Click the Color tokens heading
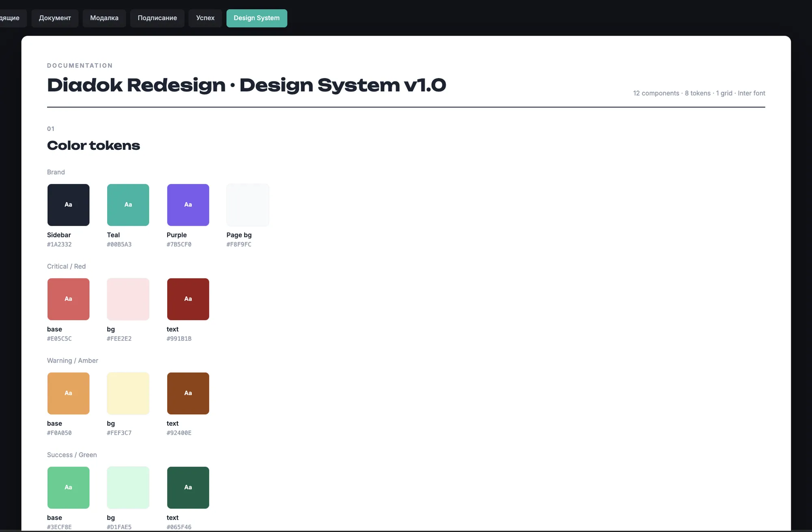The image size is (812, 532). (x=93, y=145)
